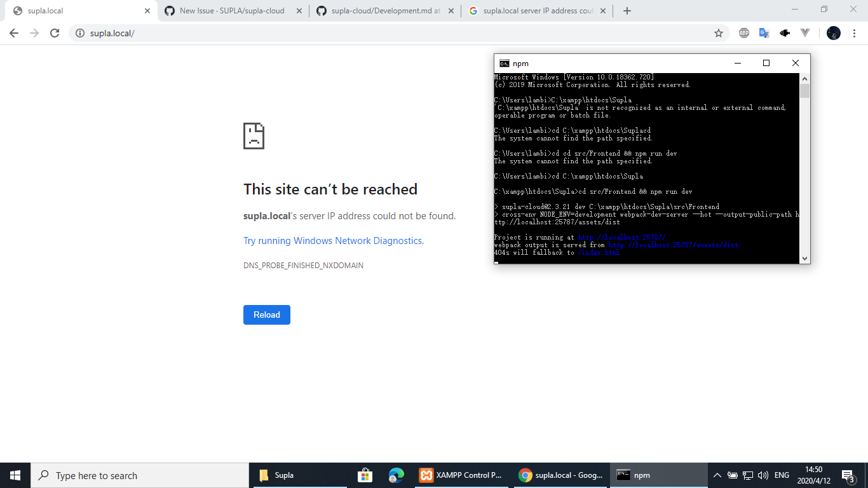Open the network icon in system tray

(748, 475)
